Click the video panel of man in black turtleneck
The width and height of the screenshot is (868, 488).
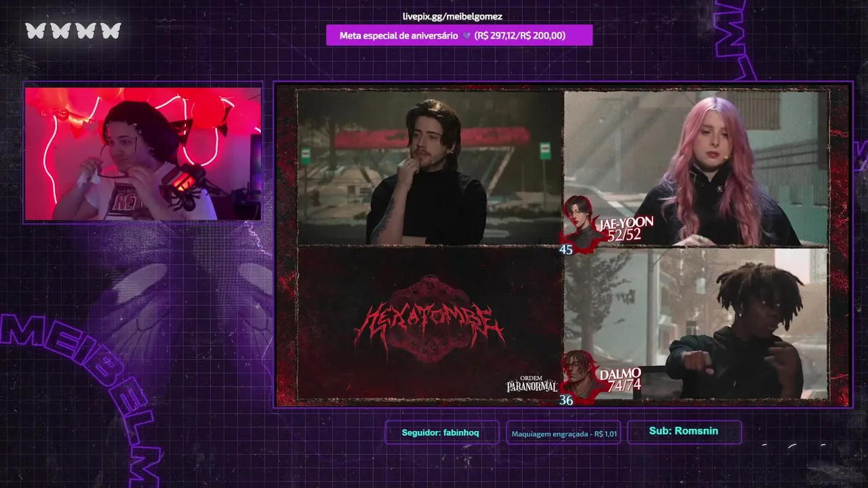[x=430, y=167]
